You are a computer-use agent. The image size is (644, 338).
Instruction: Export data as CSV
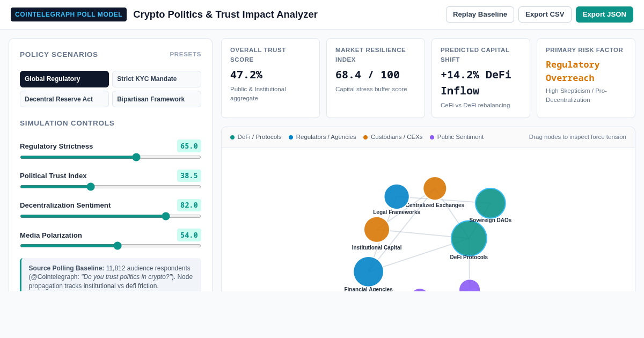[x=545, y=14]
